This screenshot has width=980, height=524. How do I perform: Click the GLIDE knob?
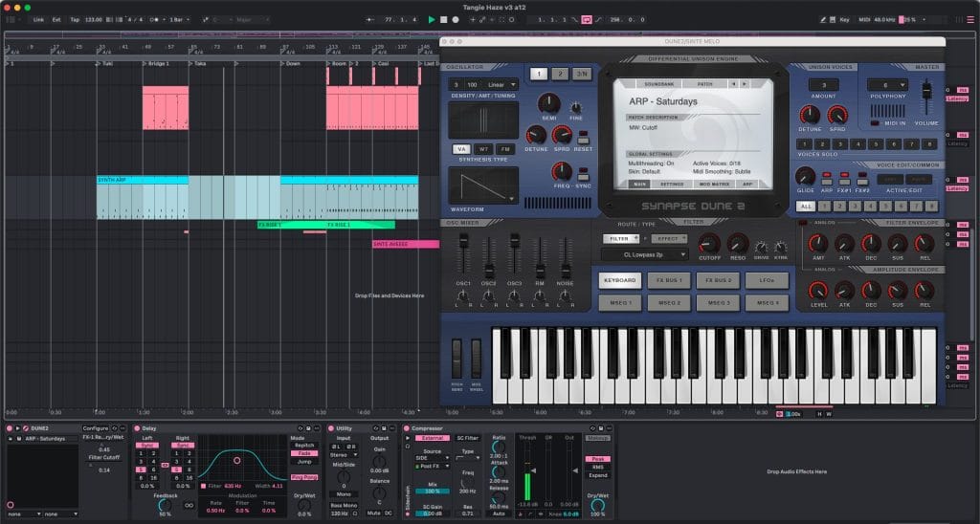click(805, 177)
